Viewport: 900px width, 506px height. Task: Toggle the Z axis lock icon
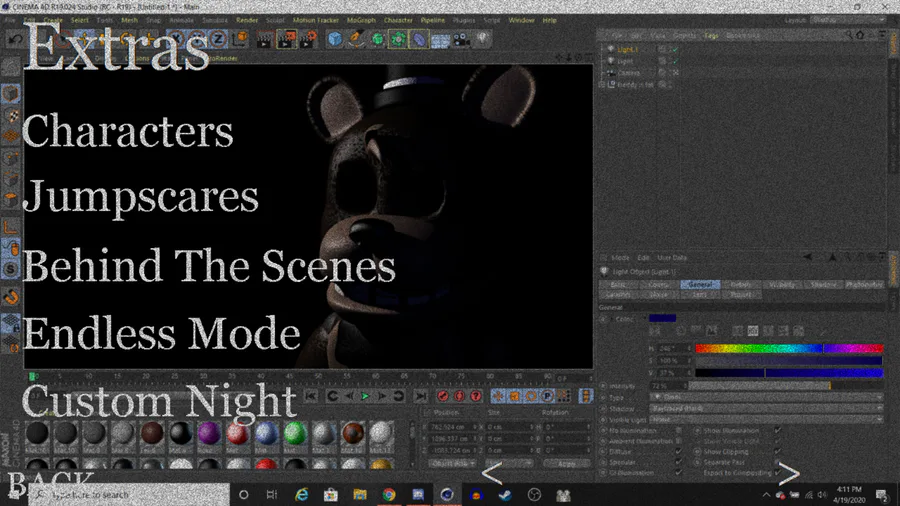[x=218, y=39]
